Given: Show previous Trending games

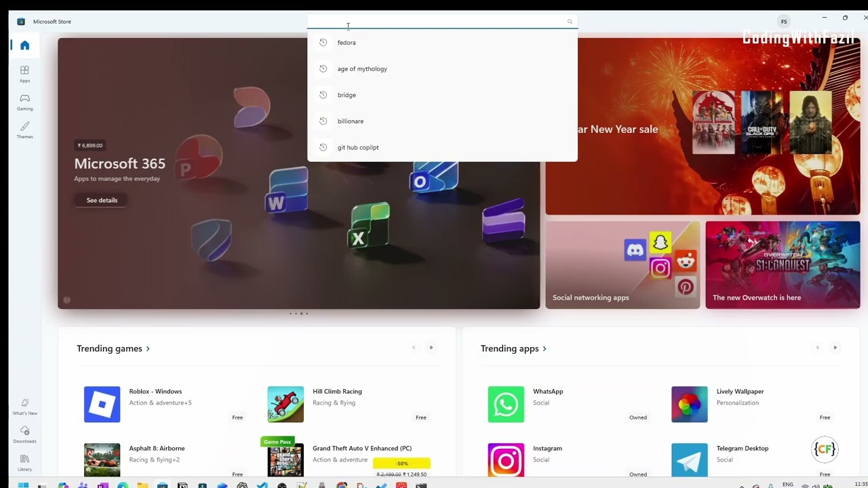Looking at the screenshot, I should [414, 348].
